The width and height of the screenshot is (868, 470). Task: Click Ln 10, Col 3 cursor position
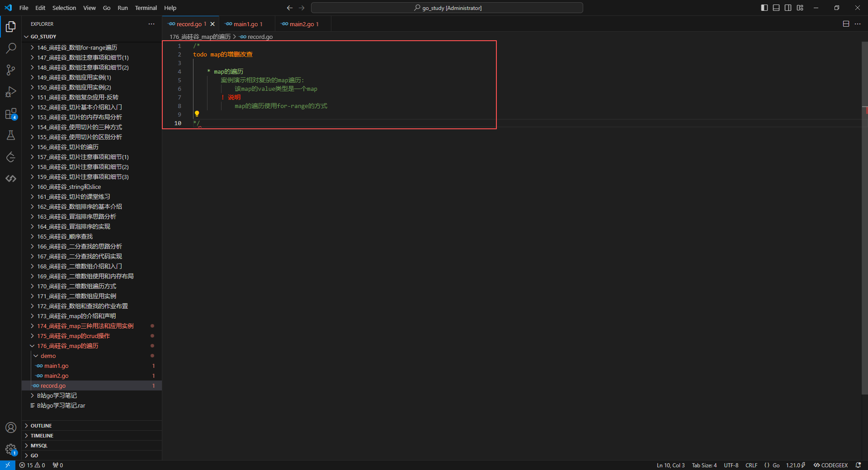(670, 465)
